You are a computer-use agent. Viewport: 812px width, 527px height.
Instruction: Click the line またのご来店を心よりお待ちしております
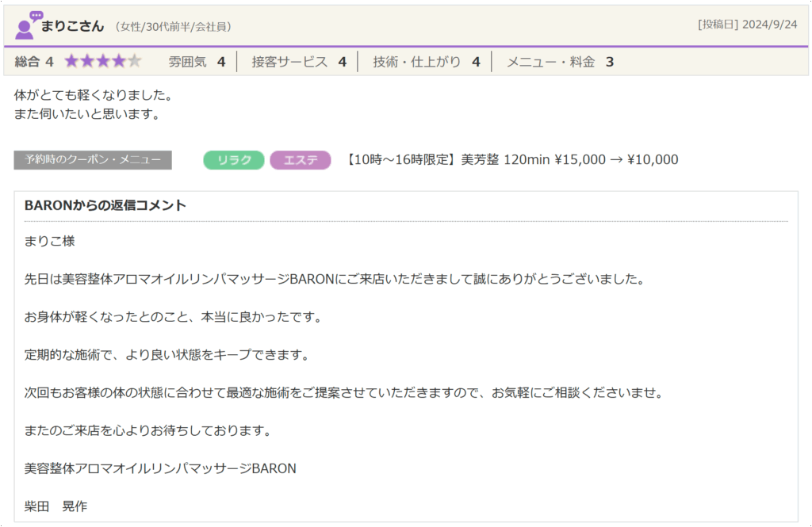pos(148,430)
